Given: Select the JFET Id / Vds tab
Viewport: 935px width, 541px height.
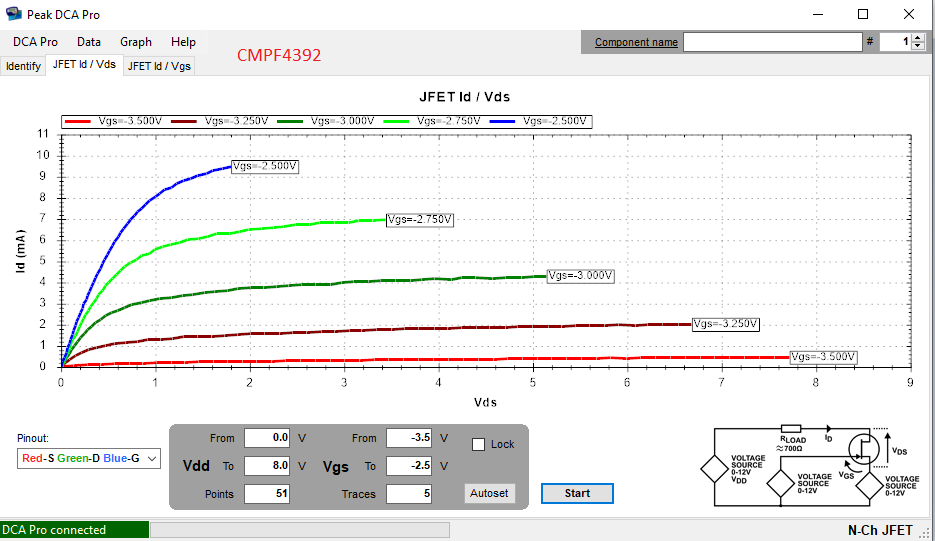Looking at the screenshot, I should [x=84, y=64].
